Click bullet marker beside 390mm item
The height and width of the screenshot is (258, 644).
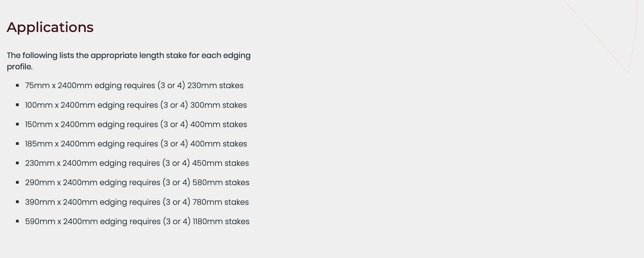tap(17, 202)
